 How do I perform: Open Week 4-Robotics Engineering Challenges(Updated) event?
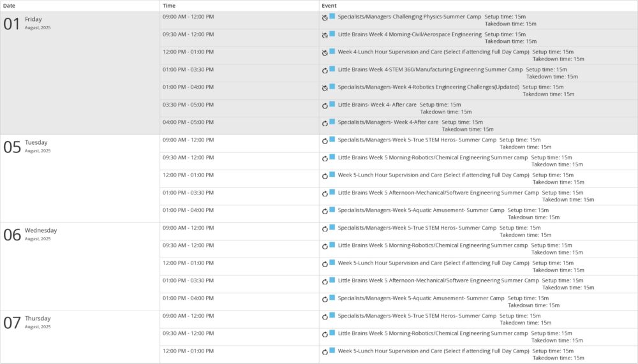428,87
